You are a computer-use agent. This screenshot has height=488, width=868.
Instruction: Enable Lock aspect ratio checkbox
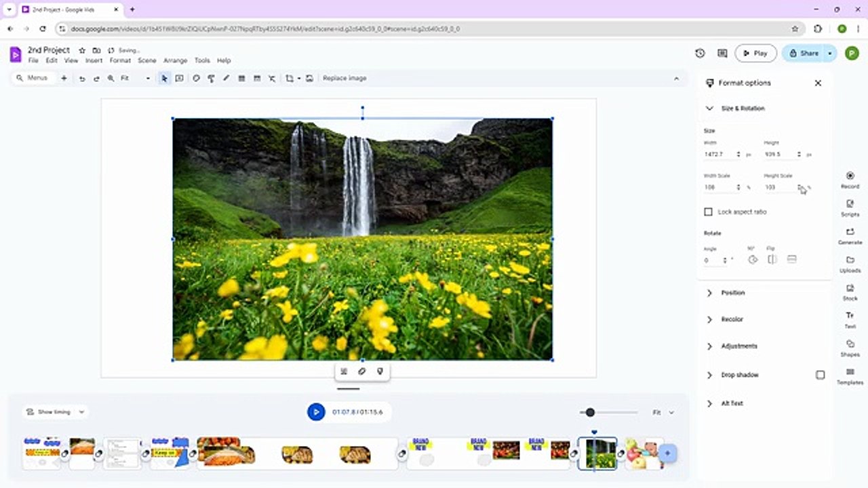tap(708, 212)
